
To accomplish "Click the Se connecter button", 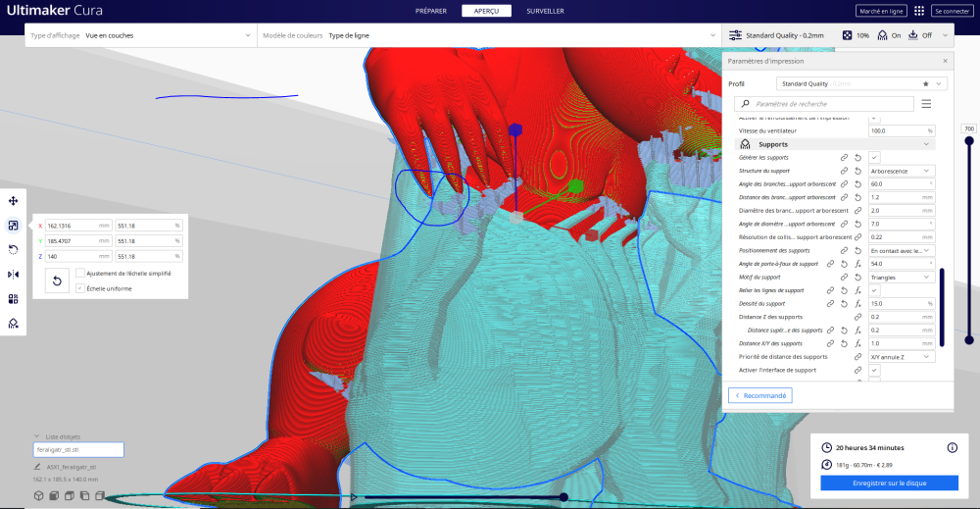I will [x=952, y=11].
